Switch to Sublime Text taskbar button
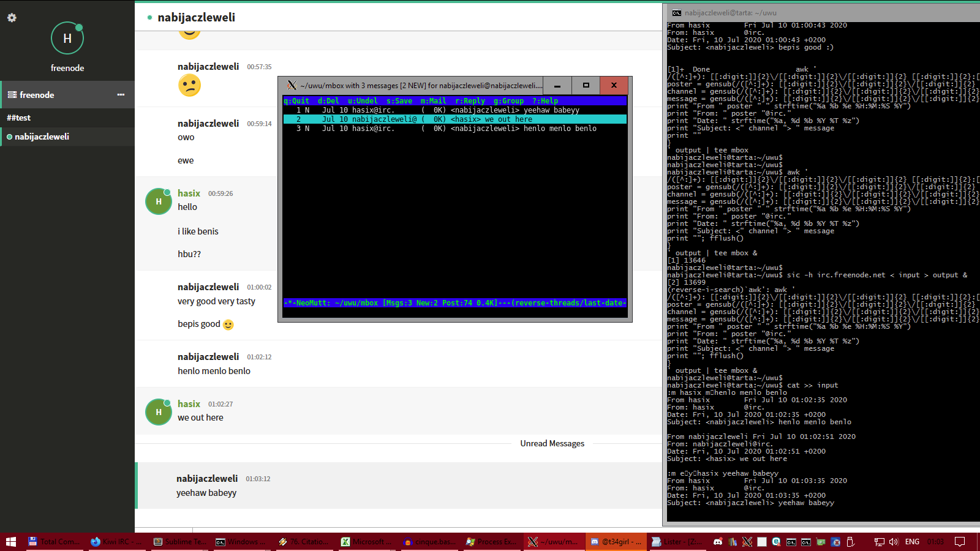Screen dimensions: 980x551 [x=179, y=542]
